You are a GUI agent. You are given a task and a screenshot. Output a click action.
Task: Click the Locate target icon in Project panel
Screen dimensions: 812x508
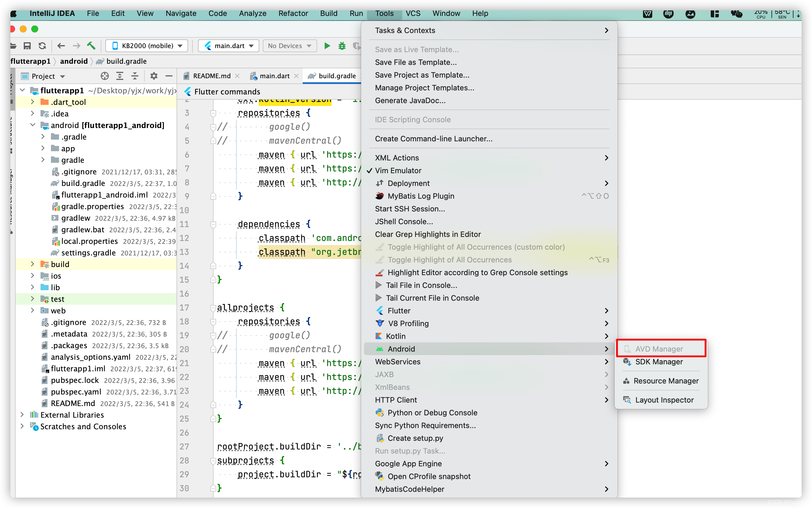[105, 76]
